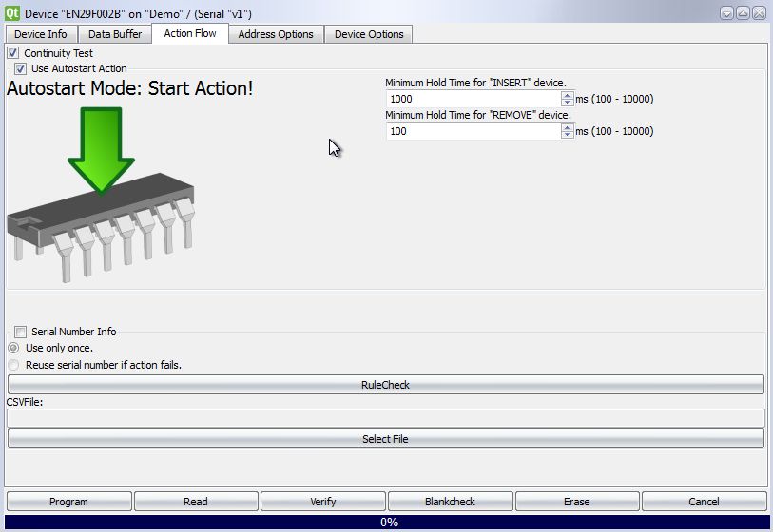The image size is (773, 532).
Task: Switch to the Device Info tab
Action: coord(41,34)
